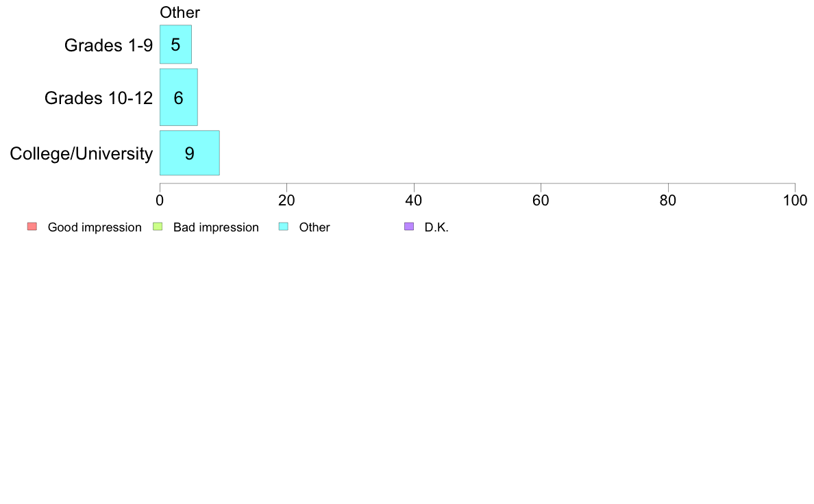The width and height of the screenshot is (814, 504).
Task: Click the Grades 10-12 axis label
Action: (99, 98)
